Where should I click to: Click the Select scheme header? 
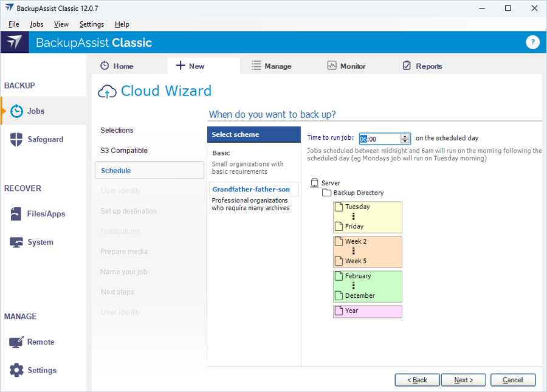[x=253, y=134]
